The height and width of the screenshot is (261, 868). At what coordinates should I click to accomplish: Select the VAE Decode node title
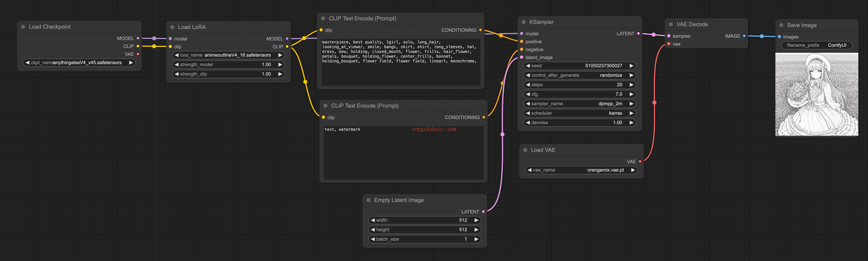692,24
